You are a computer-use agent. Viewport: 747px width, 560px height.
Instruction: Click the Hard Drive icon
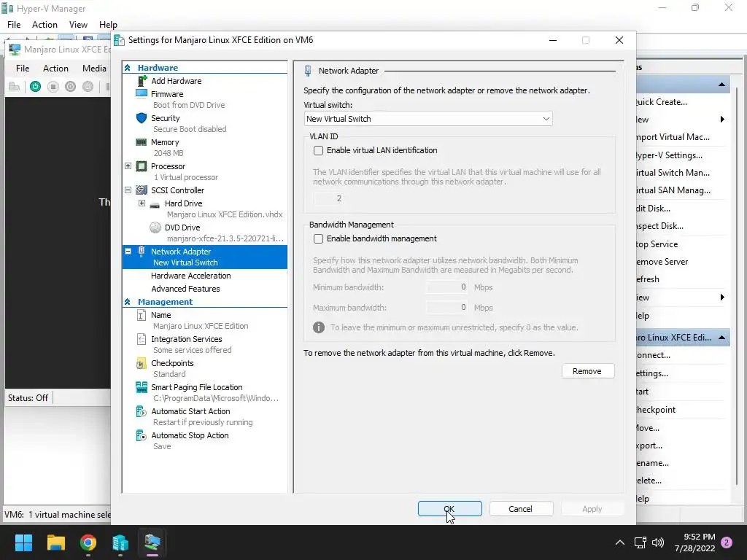pos(155,204)
